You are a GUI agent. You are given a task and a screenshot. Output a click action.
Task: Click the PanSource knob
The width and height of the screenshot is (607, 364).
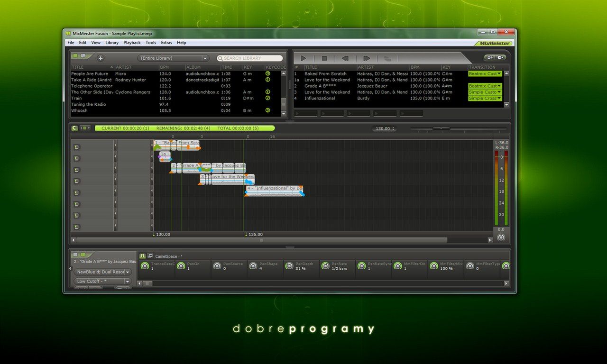(217, 266)
